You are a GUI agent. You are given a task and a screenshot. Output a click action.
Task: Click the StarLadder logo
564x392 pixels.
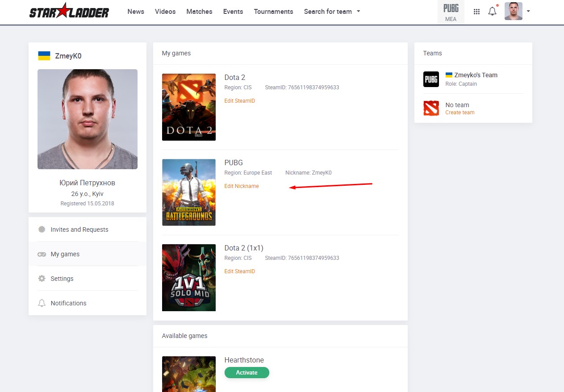point(69,11)
